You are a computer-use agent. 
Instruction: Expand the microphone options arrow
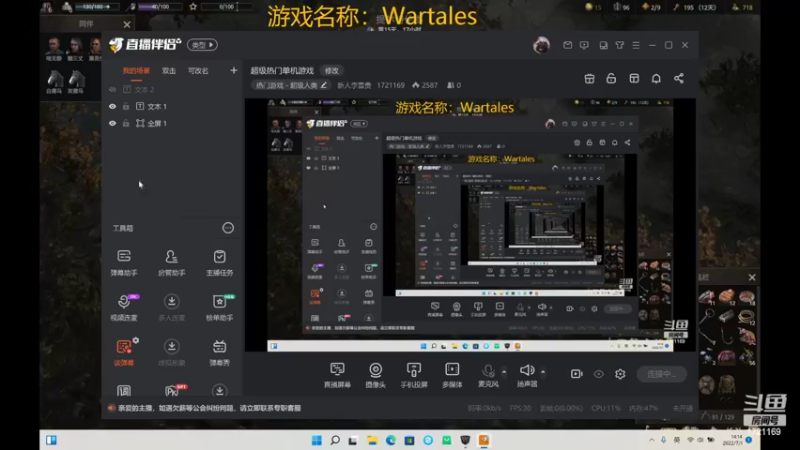click(x=504, y=371)
